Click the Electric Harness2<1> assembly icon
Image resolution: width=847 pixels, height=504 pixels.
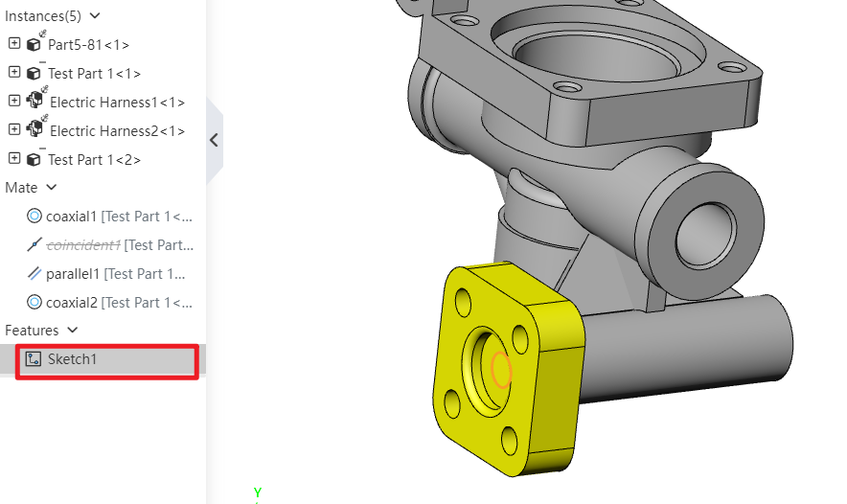[x=34, y=128]
